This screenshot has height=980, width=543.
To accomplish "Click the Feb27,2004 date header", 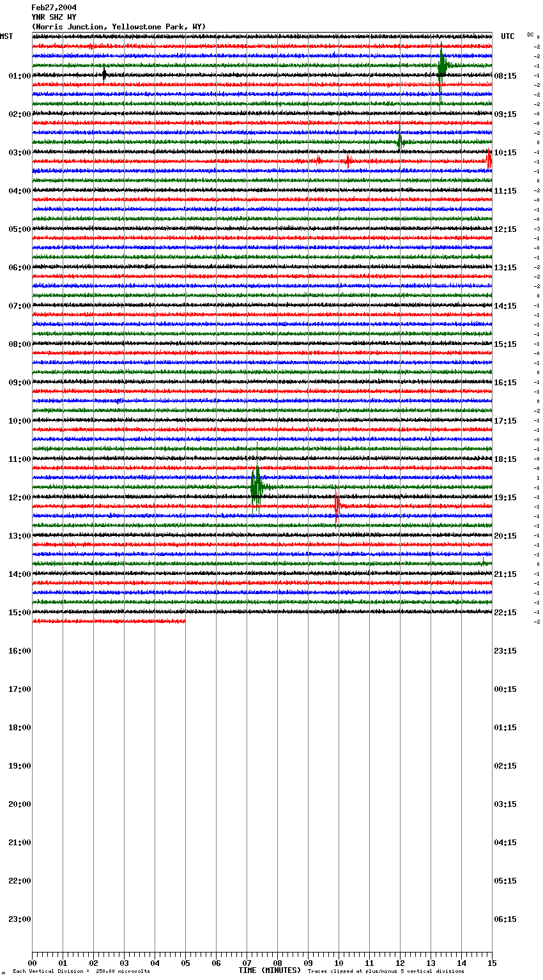I will click(x=54, y=8).
